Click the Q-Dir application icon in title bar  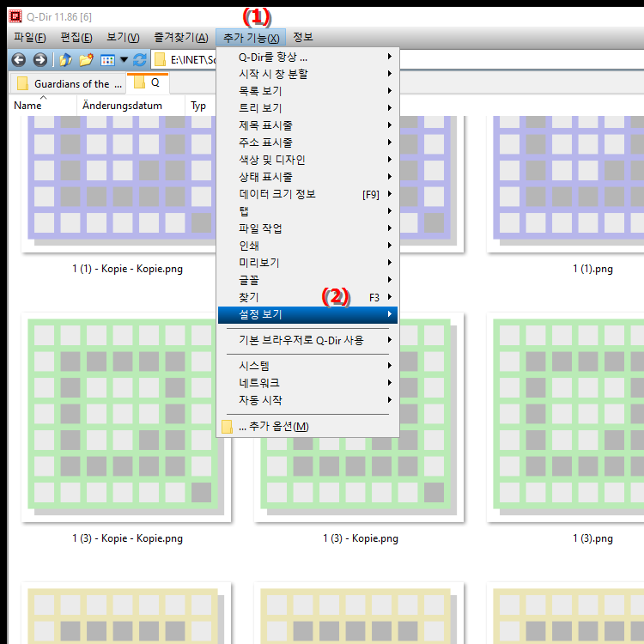click(x=15, y=16)
